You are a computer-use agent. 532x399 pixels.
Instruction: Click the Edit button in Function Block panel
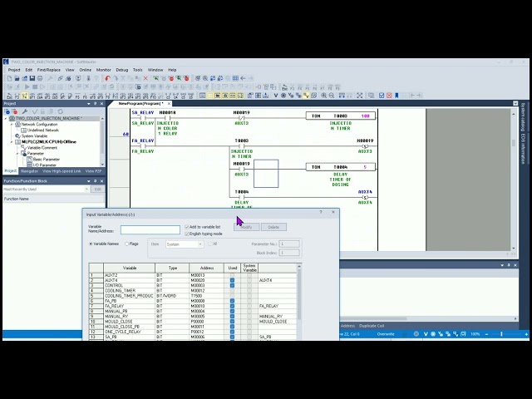tap(98, 190)
